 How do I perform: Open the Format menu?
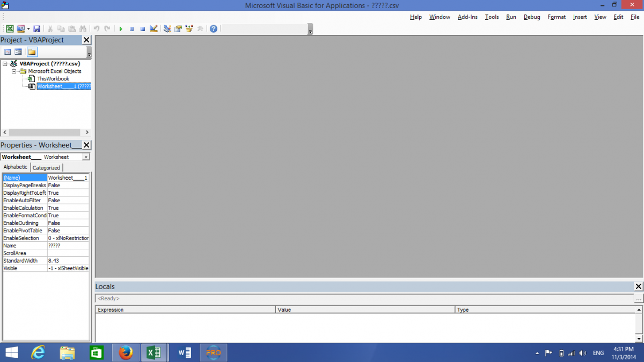point(557,17)
